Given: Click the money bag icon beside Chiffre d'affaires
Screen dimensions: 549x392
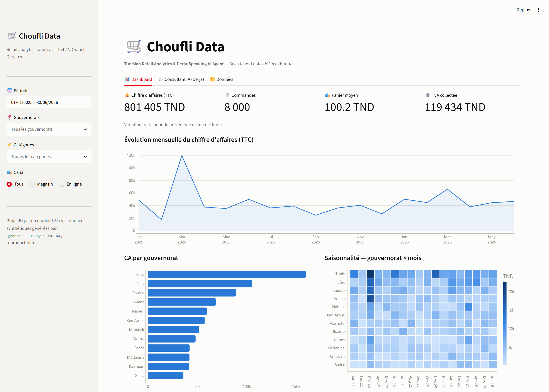Looking at the screenshot, I should click(127, 95).
